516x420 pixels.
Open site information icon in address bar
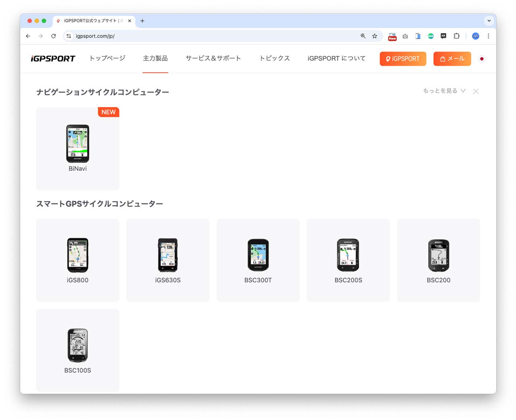pyautogui.click(x=69, y=36)
